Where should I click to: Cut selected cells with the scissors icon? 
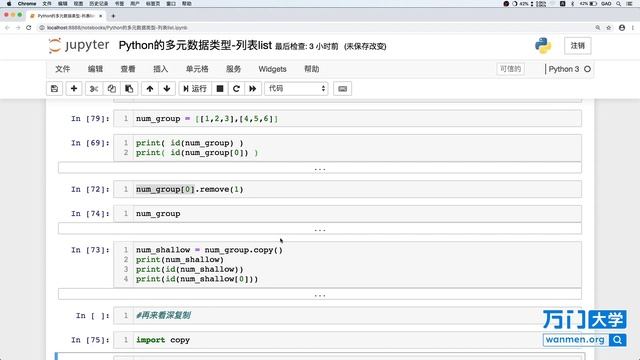94,89
